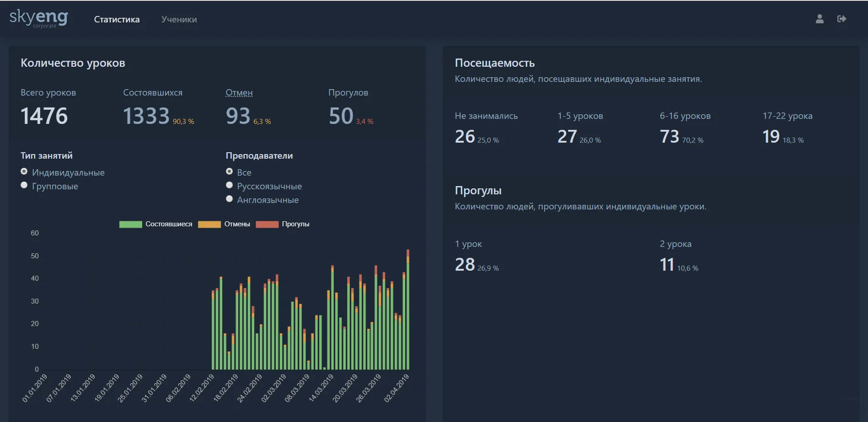Choose Русскоязычные teachers option
Image resolution: width=868 pixels, height=422 pixels.
coord(230,185)
